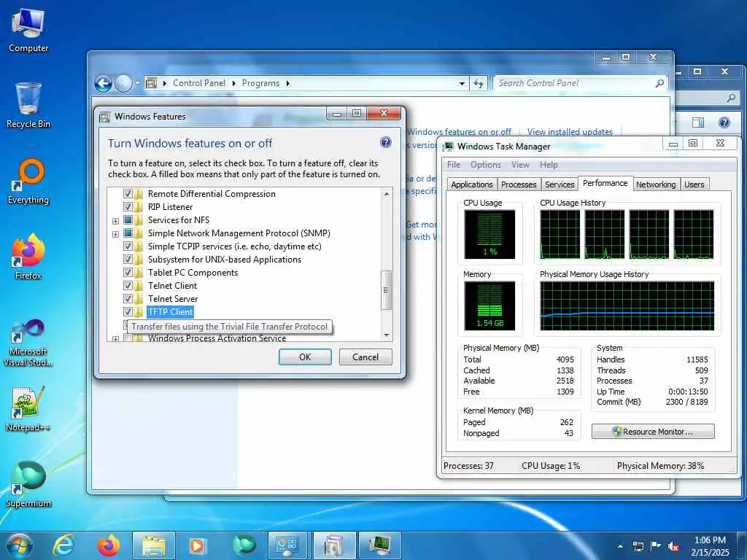The image size is (747, 560).
Task: Open Internet Explorer from the taskbar
Action: coord(63,545)
